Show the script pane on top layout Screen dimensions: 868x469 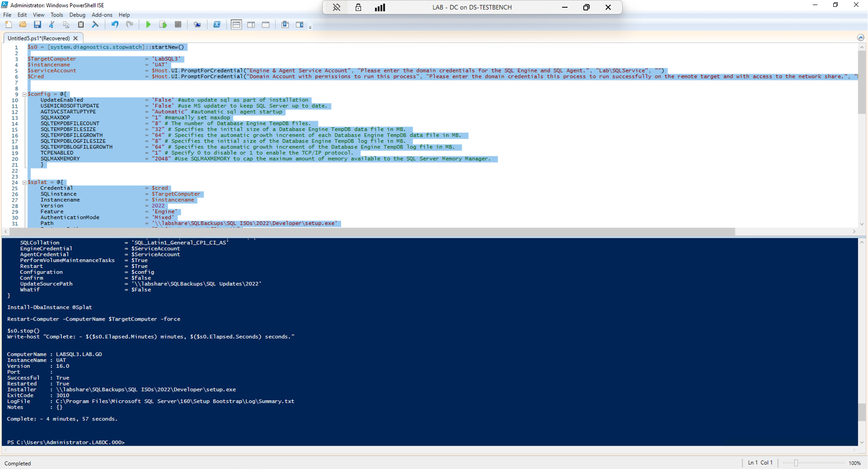236,25
